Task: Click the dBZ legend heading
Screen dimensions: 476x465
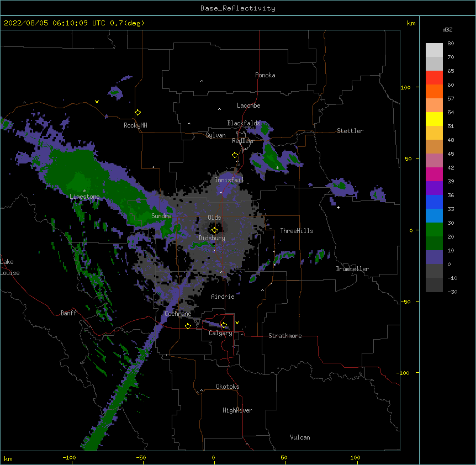Action: pyautogui.click(x=447, y=29)
